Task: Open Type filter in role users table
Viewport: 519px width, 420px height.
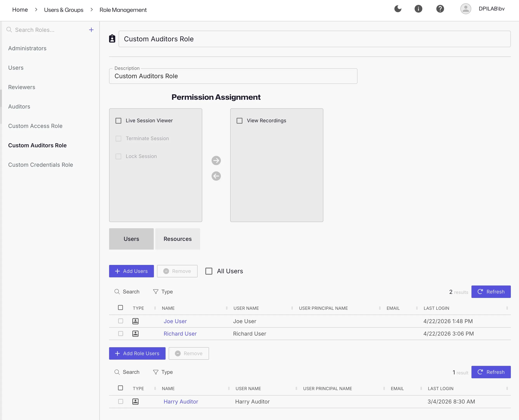Action: 163,372
